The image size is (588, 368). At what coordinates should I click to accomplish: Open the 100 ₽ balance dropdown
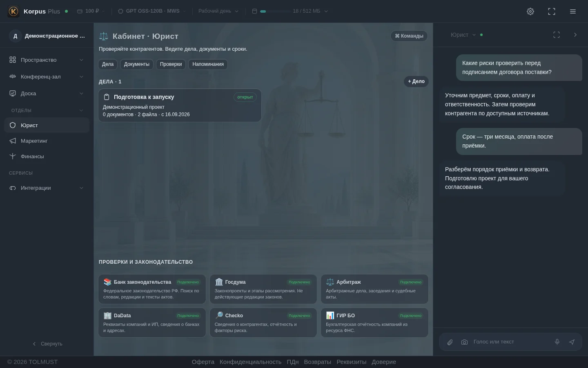tap(91, 11)
